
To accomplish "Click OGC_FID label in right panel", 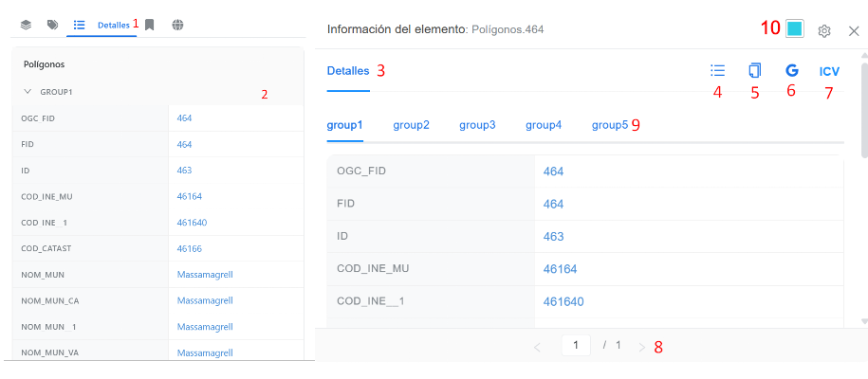I will pos(360,171).
